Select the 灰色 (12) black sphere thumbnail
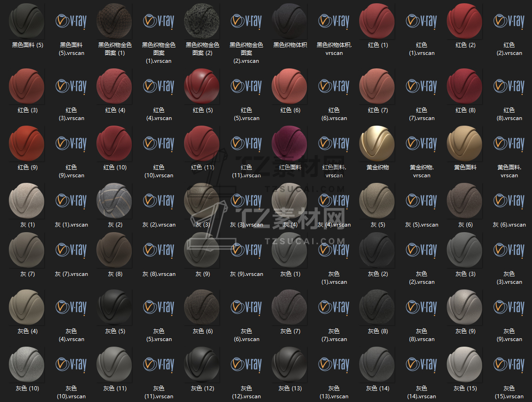Image resolution: width=532 pixels, height=402 pixels. click(x=202, y=364)
